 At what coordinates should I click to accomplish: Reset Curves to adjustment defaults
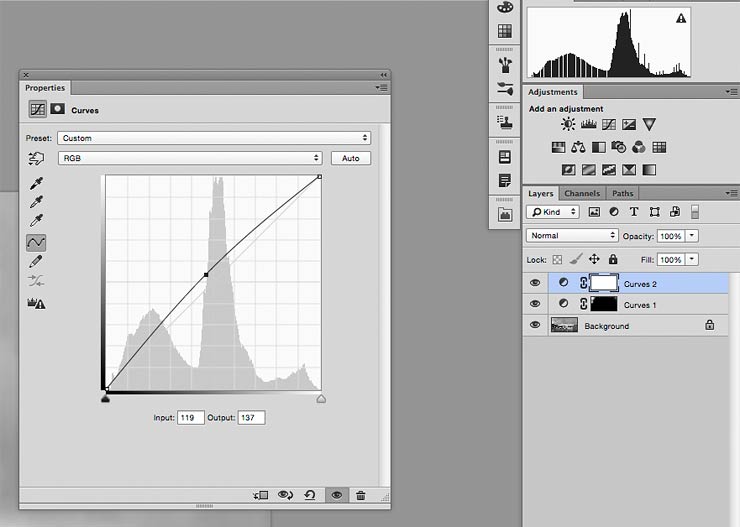(x=310, y=495)
